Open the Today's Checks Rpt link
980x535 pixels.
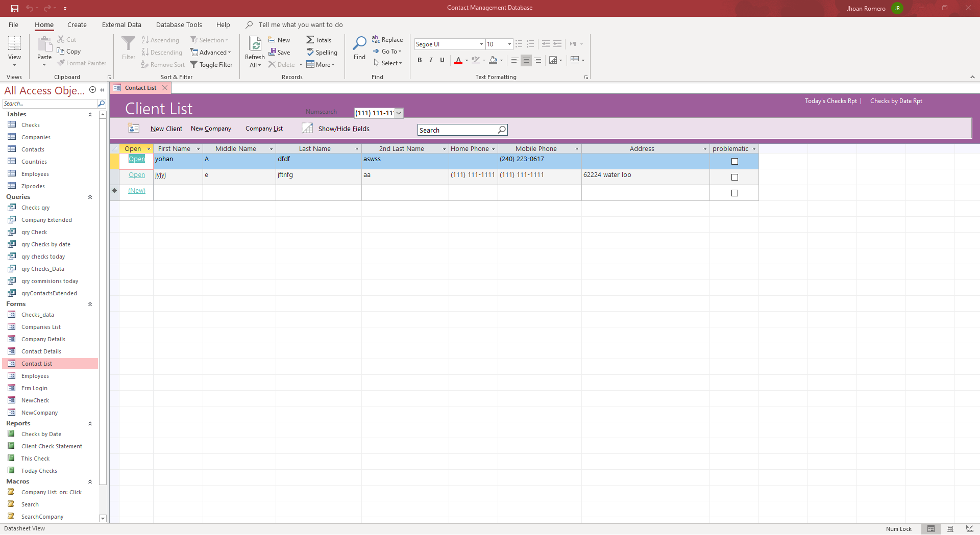(x=830, y=101)
